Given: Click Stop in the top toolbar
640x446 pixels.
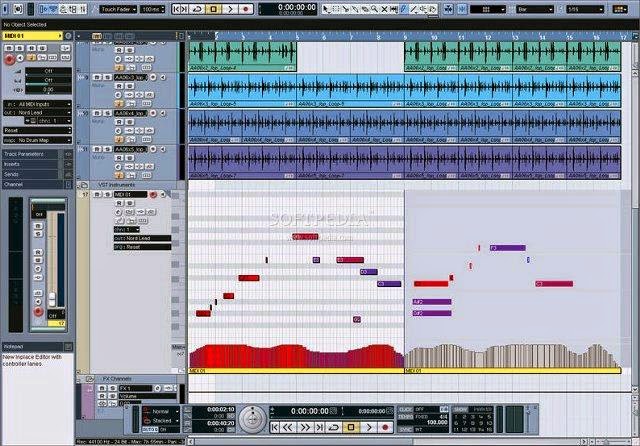Looking at the screenshot, I should pos(213,9).
